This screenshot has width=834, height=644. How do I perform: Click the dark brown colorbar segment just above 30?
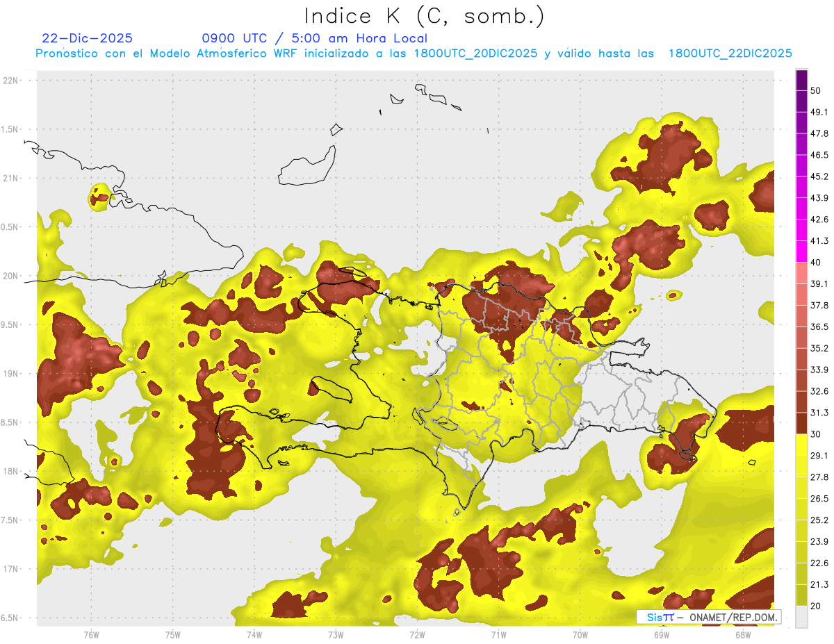[802, 424]
